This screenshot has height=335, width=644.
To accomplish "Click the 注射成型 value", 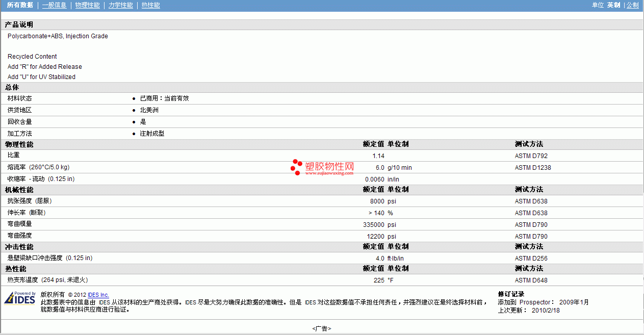I will click(152, 134).
